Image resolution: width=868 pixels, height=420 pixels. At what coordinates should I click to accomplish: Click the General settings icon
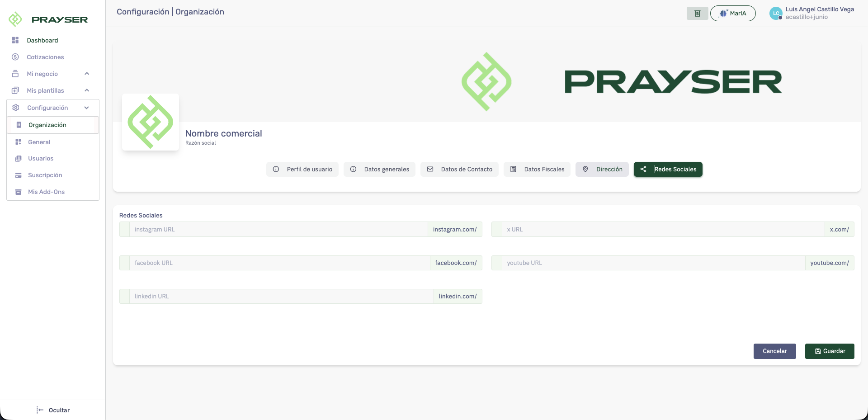tap(19, 142)
